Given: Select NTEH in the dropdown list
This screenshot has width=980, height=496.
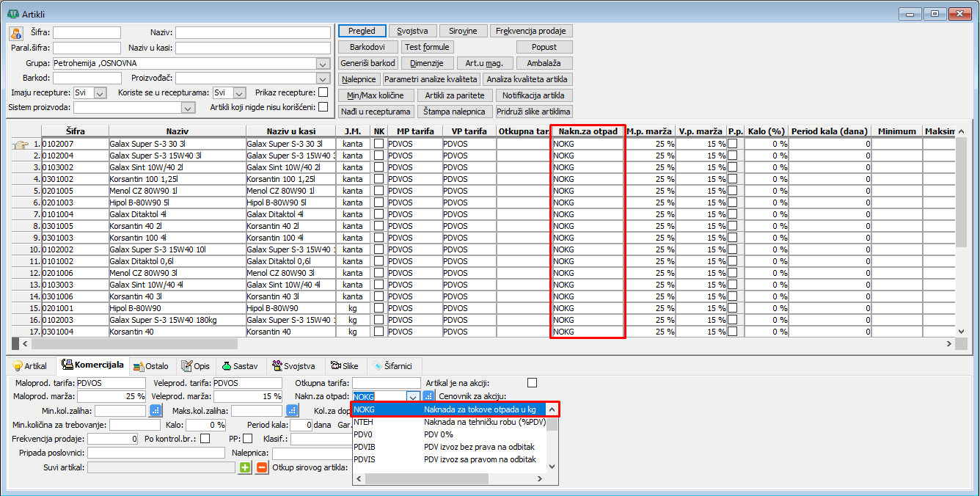Looking at the screenshot, I should pos(450,422).
